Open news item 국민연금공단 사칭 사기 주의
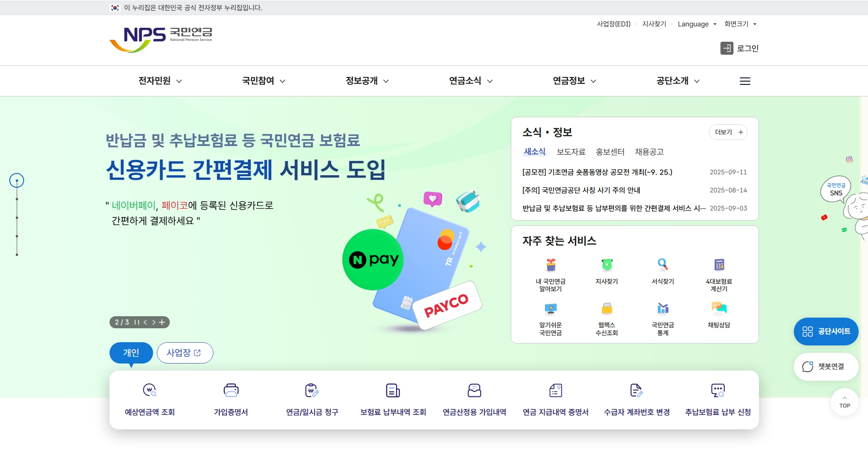868x466 pixels. coord(581,190)
